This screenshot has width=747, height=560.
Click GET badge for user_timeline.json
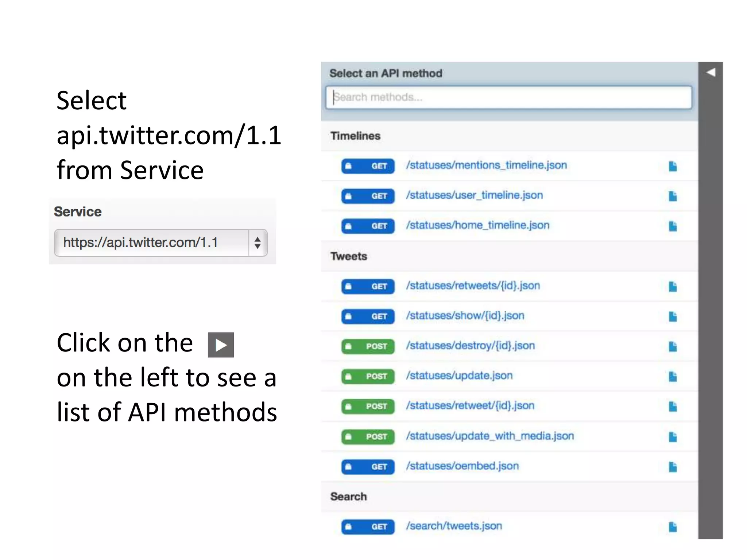(368, 196)
